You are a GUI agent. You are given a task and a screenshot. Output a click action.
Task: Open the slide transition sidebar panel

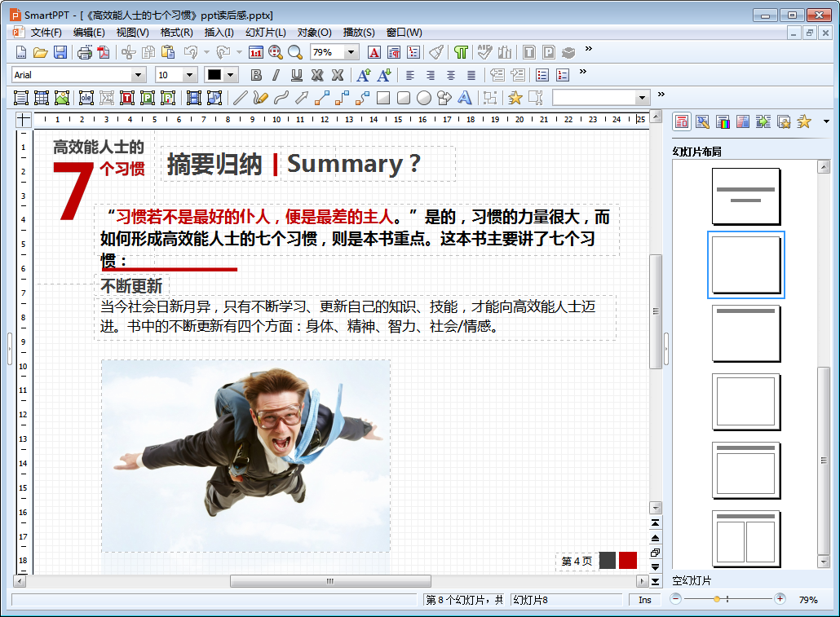[763, 121]
